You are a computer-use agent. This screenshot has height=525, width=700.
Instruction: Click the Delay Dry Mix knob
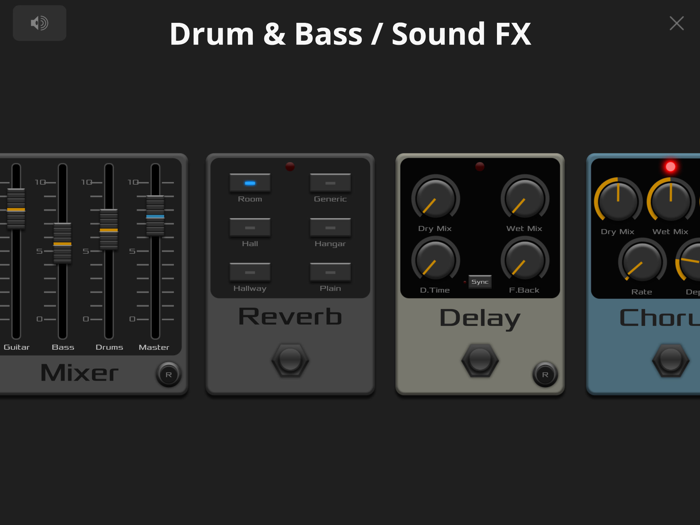(435, 198)
